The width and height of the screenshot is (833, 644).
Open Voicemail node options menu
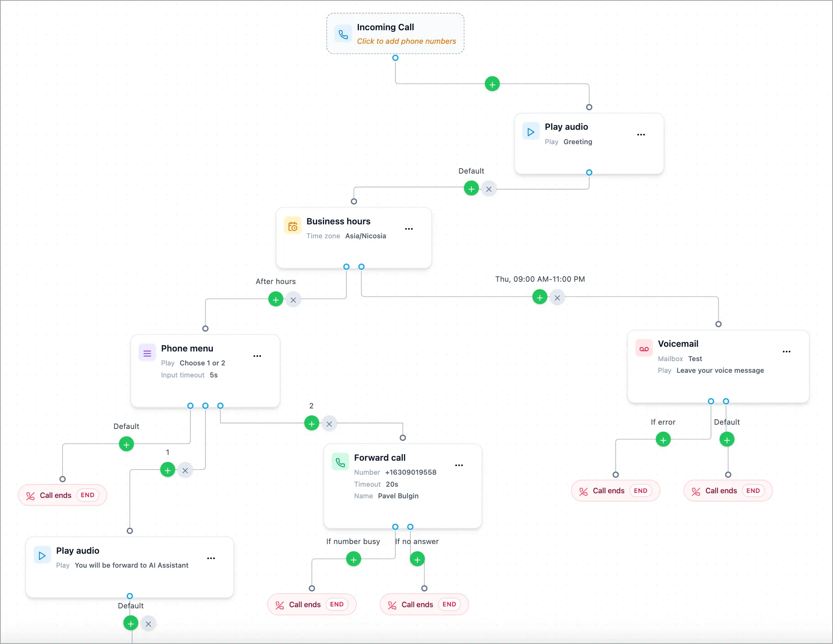[x=786, y=352]
